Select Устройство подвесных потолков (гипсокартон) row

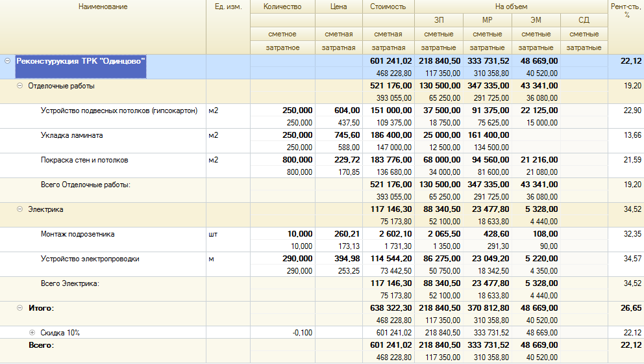(x=119, y=110)
